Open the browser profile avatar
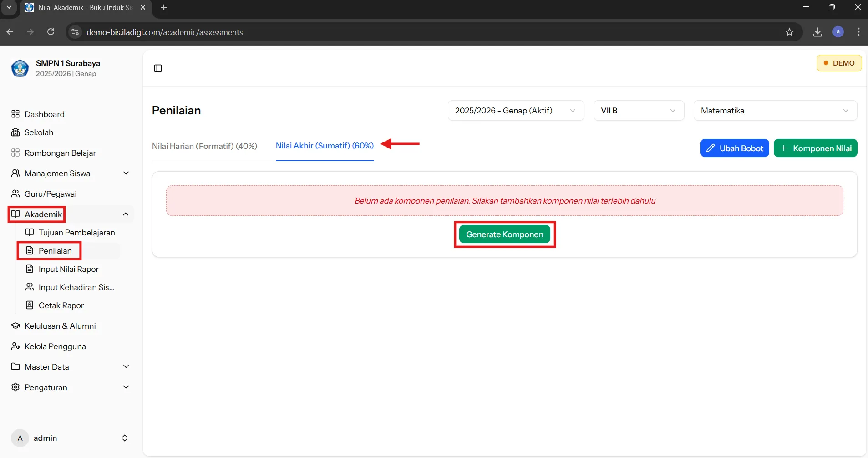Image resolution: width=868 pixels, height=458 pixels. click(838, 32)
